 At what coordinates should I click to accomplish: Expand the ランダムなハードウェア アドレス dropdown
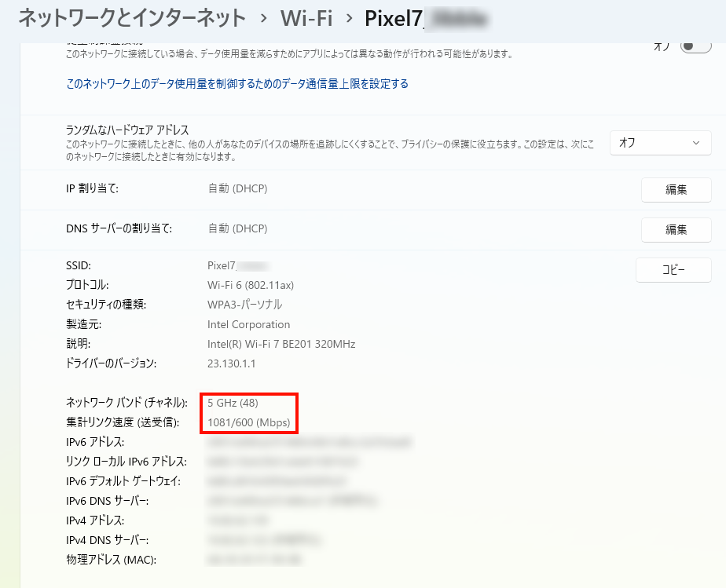pos(660,143)
